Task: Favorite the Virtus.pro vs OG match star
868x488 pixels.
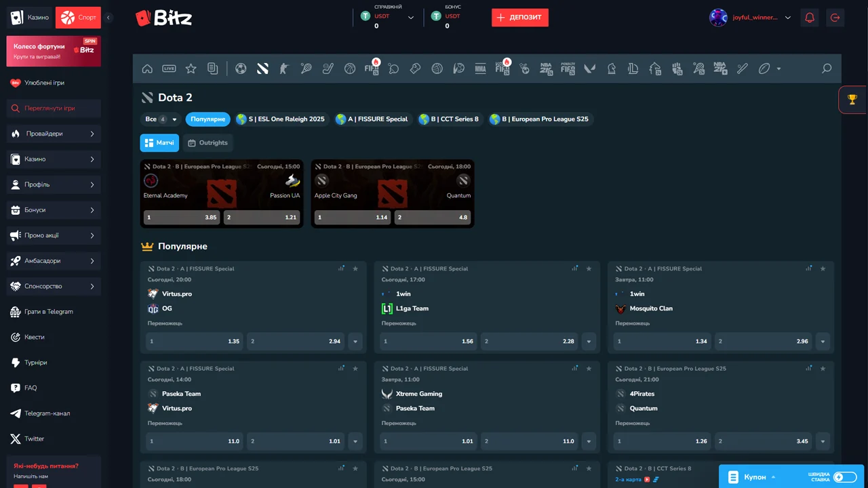Action: [355, 269]
